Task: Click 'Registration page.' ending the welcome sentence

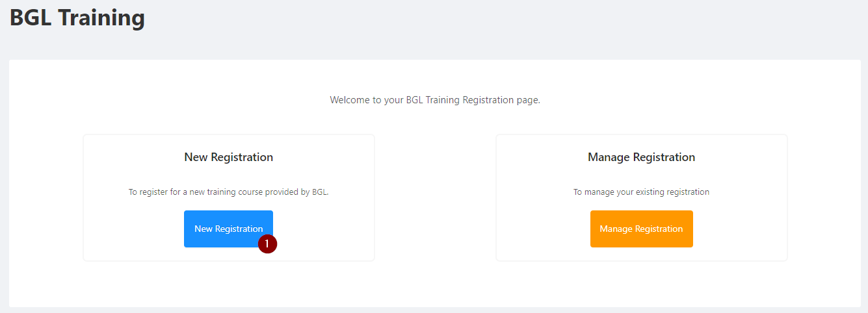Action: click(x=501, y=100)
